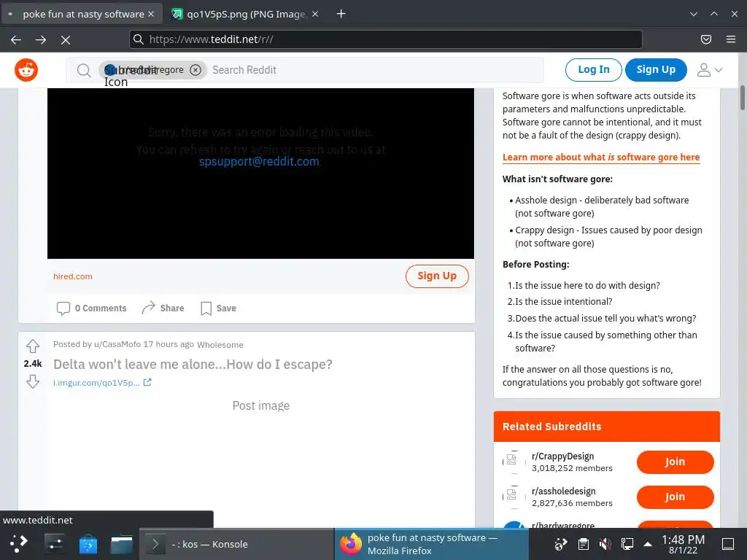
Task: Open 'Learn more about what is software gore' link
Action: (601, 157)
